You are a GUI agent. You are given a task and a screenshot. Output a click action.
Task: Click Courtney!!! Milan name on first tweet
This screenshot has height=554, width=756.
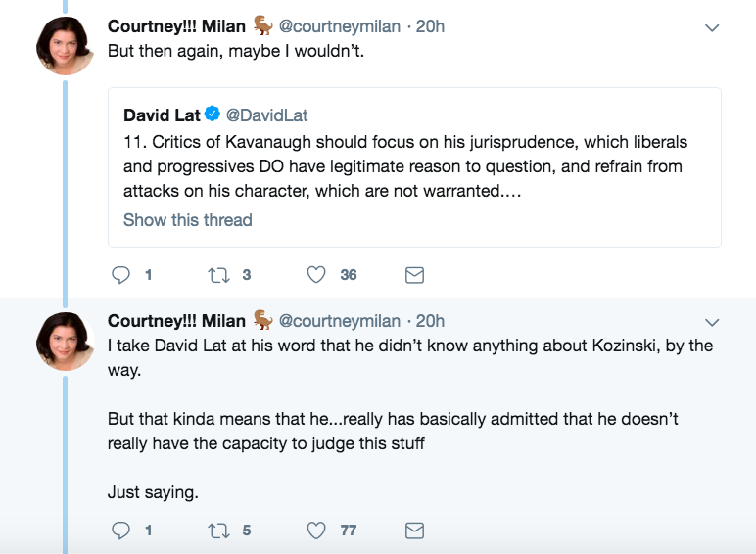click(x=176, y=26)
